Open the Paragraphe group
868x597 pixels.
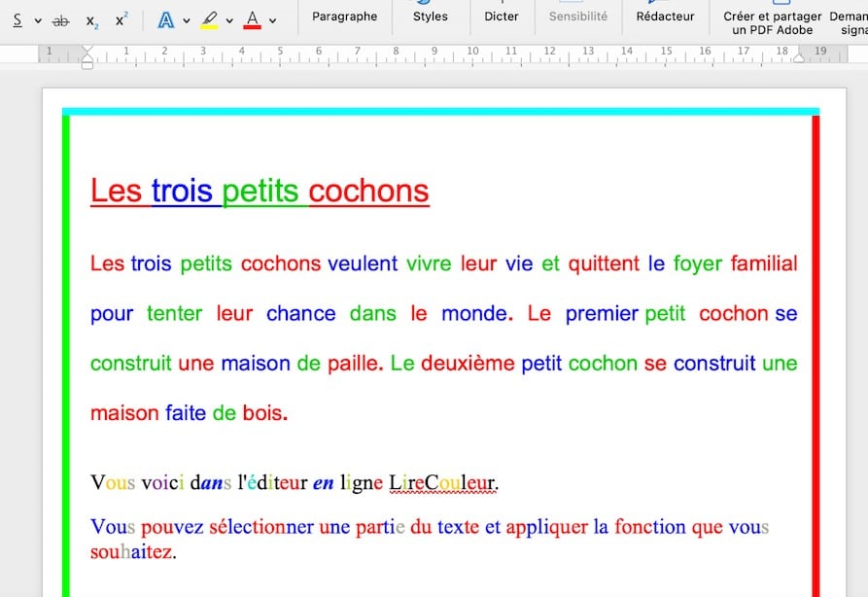344,17
